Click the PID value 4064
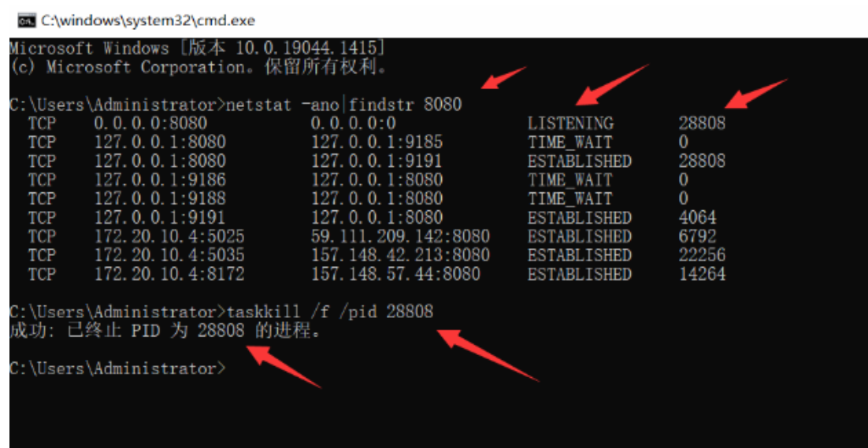The height and width of the screenshot is (448, 868). [697, 218]
